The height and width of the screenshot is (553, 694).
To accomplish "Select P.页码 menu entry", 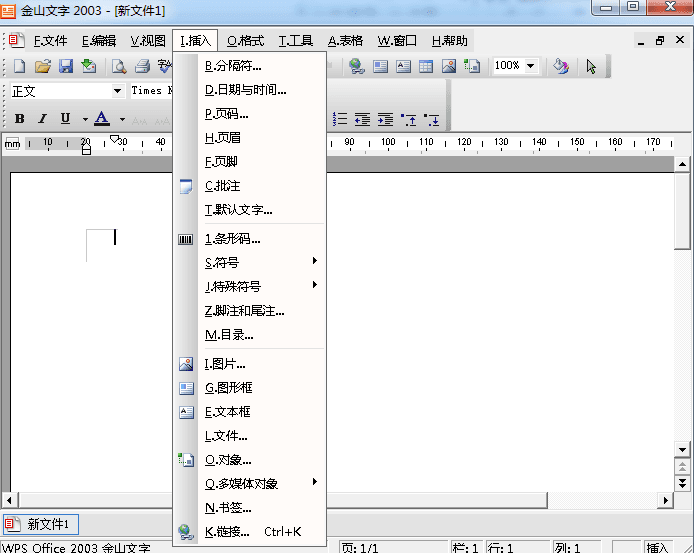I will pyautogui.click(x=251, y=114).
